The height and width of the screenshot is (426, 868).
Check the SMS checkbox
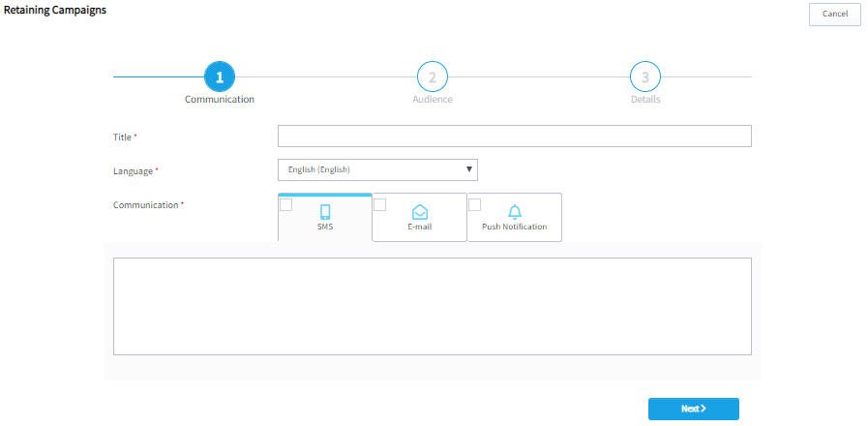coord(285,204)
